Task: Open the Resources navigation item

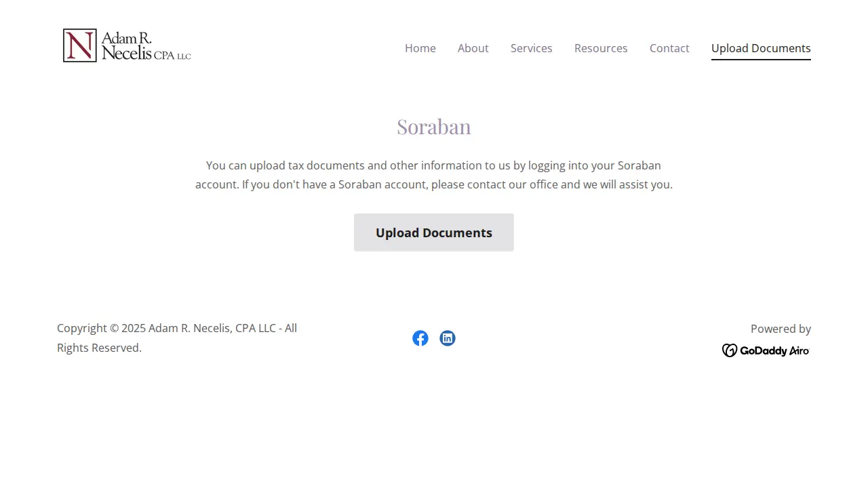Action: point(601,48)
